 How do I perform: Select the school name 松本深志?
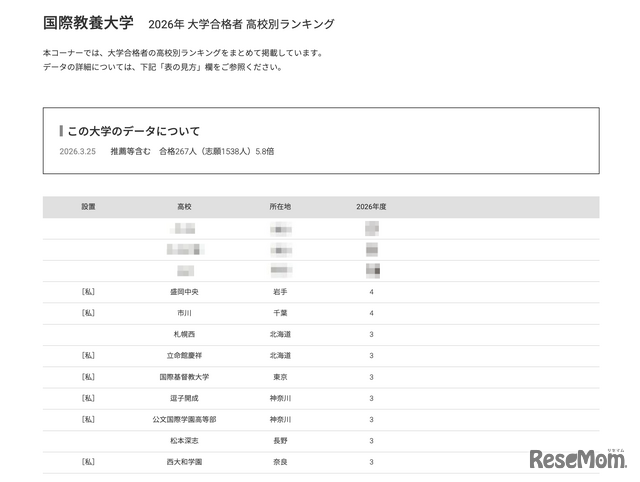(184, 440)
